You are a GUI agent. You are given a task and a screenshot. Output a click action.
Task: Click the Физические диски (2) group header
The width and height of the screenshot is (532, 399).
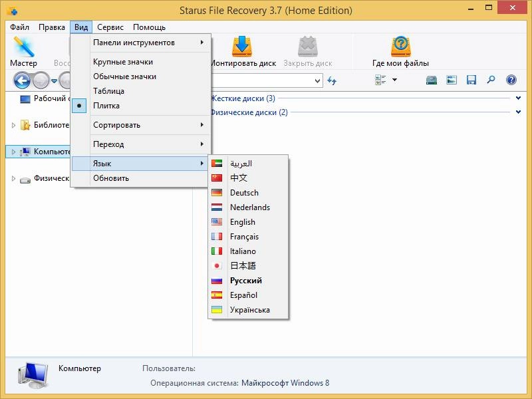coord(249,112)
